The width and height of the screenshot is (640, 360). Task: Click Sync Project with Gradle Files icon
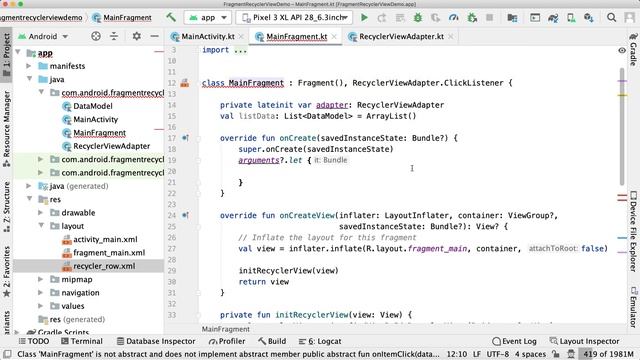coord(553,18)
